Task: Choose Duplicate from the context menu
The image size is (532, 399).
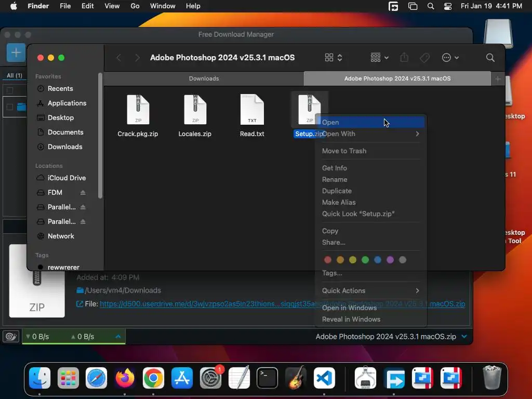Action: tap(371, 191)
